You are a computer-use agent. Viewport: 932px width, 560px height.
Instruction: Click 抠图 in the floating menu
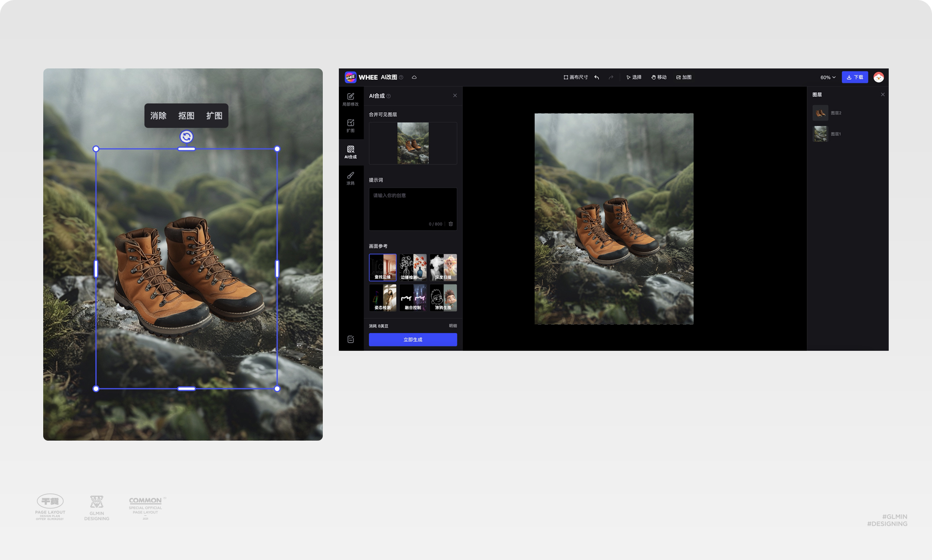pyautogui.click(x=186, y=115)
